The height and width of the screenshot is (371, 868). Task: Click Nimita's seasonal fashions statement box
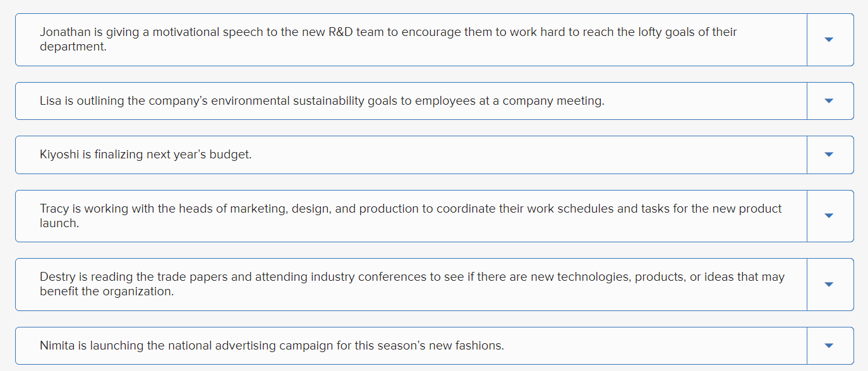411,345
